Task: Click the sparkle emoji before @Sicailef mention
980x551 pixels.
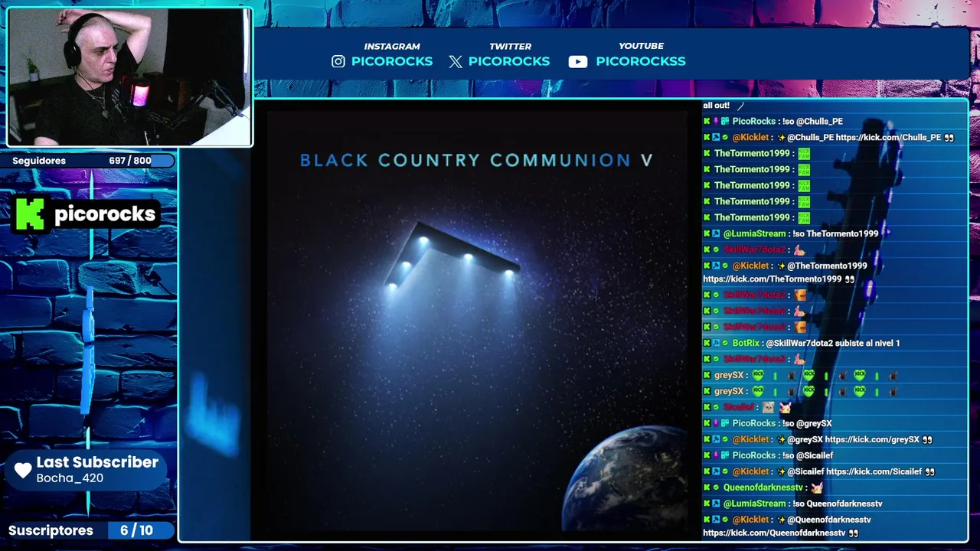Action: point(781,471)
